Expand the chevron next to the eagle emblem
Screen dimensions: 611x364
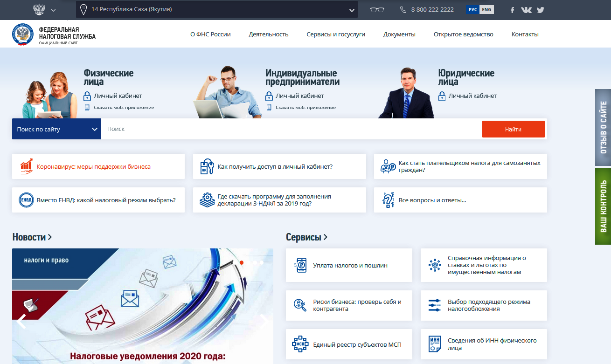tap(53, 10)
